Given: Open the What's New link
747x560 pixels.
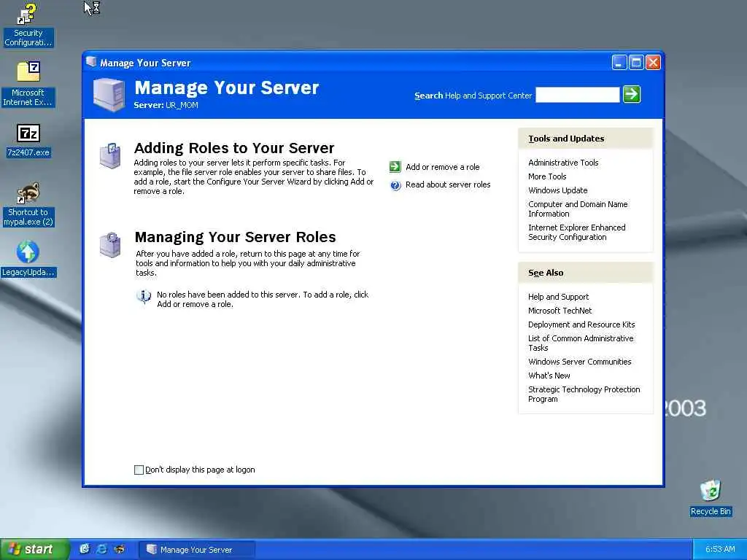Looking at the screenshot, I should (549, 376).
